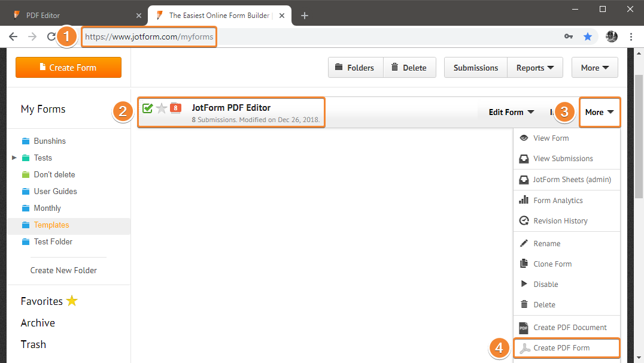
Task: Expand the Tests folder tree
Action: click(x=14, y=158)
